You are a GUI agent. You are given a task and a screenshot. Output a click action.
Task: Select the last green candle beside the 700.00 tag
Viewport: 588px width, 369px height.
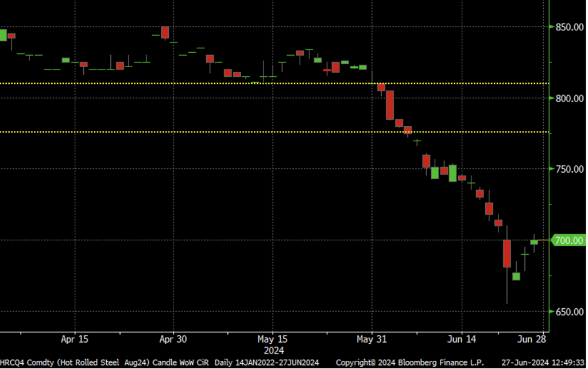point(534,242)
